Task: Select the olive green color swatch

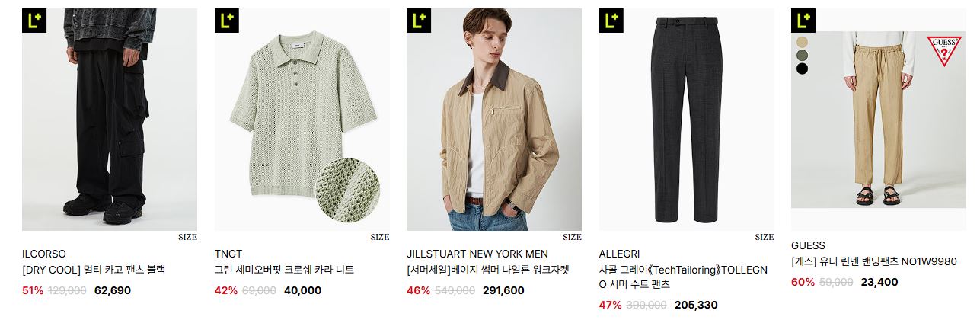Action: pos(802,56)
